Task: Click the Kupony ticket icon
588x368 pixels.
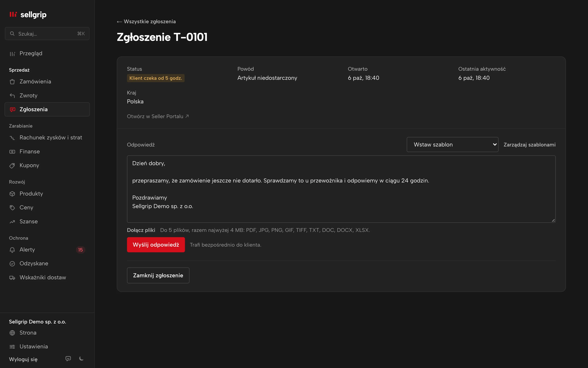Action: click(x=12, y=166)
